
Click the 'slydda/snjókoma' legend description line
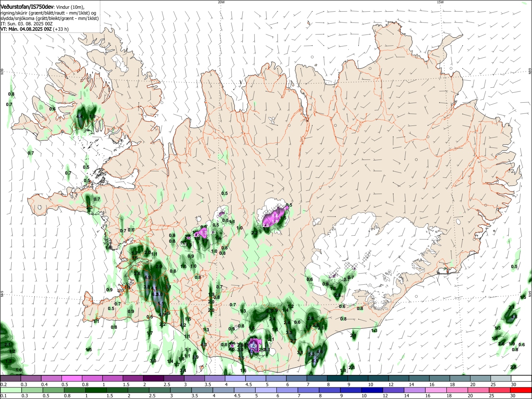click(49, 18)
